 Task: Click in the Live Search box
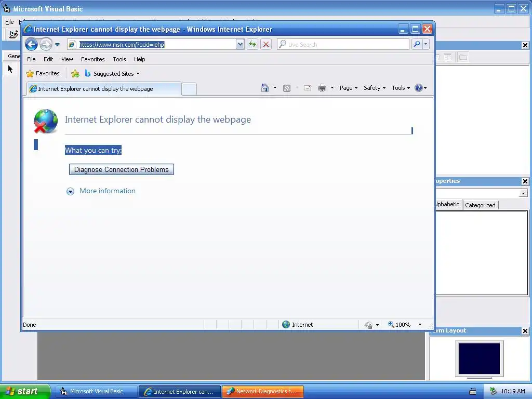(343, 45)
